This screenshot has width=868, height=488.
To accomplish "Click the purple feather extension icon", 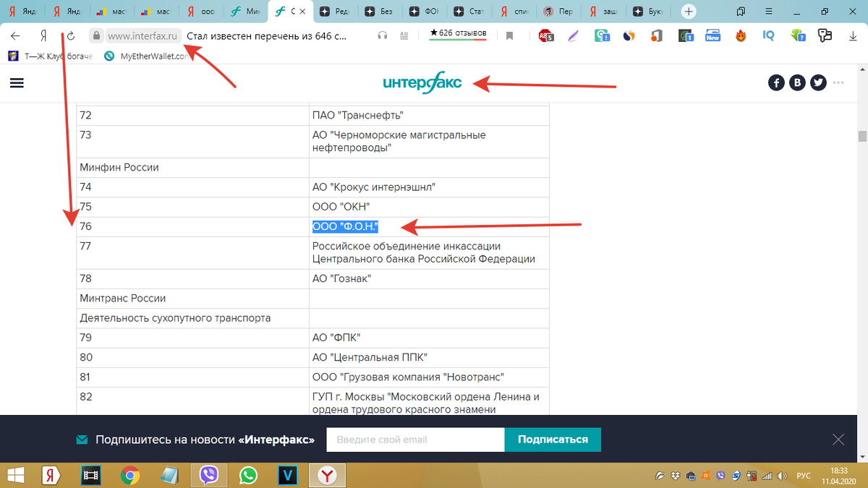I will [574, 35].
